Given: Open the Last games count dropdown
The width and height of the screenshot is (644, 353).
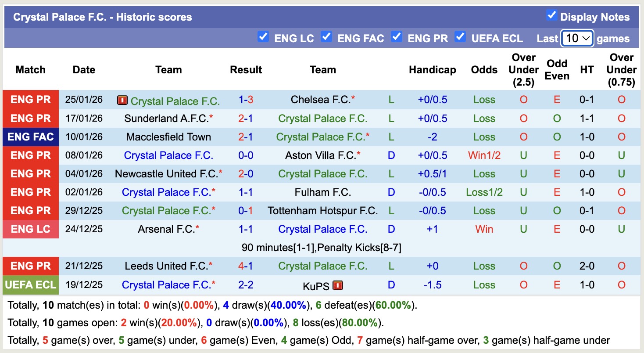Looking at the screenshot, I should pyautogui.click(x=577, y=38).
